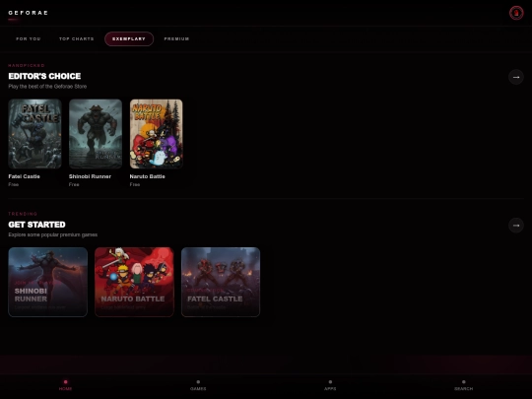The image size is (532, 399).
Task: Go to Home in bottom navigation
Action: click(65, 385)
